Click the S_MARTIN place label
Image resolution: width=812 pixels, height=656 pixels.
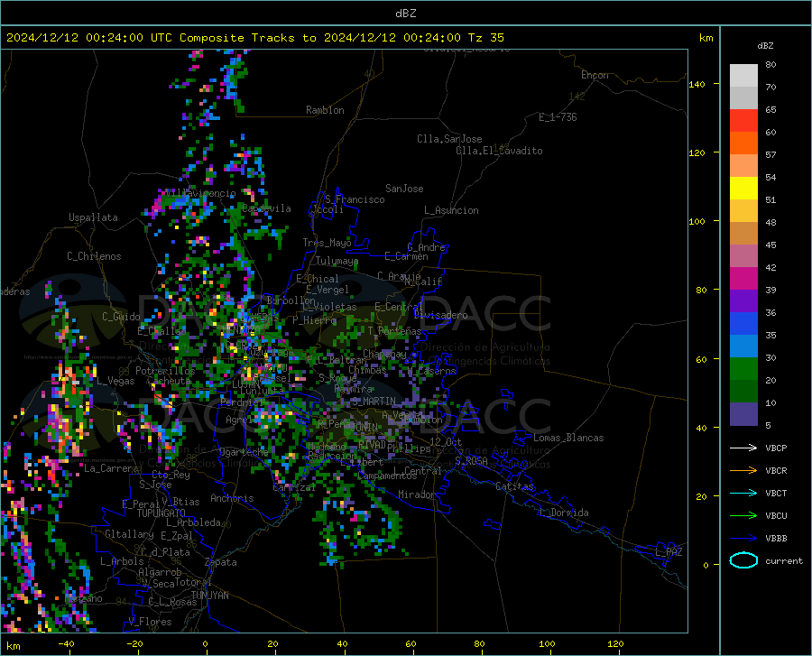[x=374, y=402]
